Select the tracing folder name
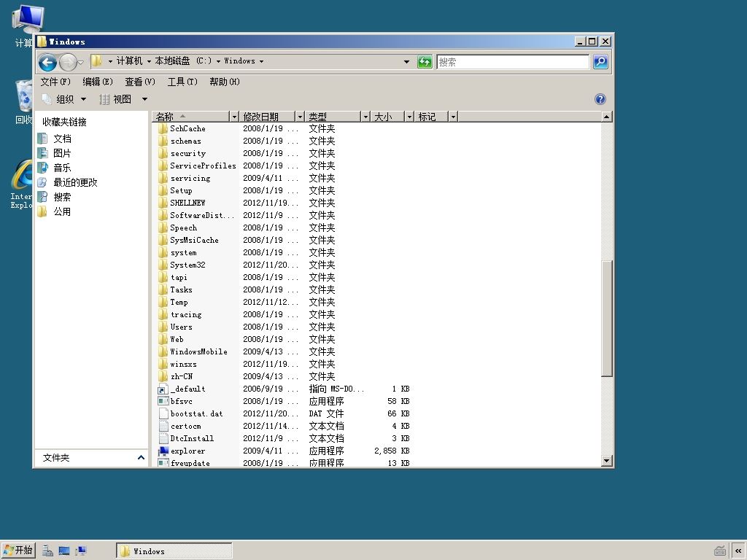 coord(186,315)
